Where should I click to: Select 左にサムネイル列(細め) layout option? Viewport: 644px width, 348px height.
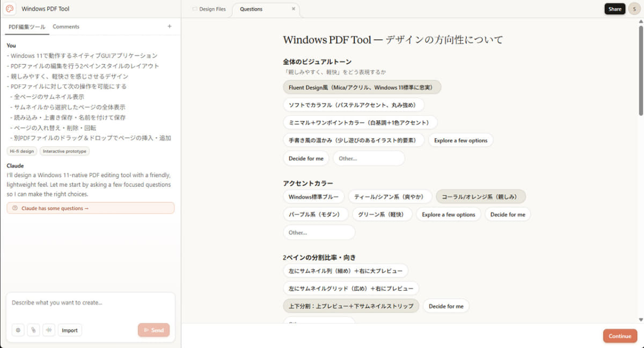(345, 271)
